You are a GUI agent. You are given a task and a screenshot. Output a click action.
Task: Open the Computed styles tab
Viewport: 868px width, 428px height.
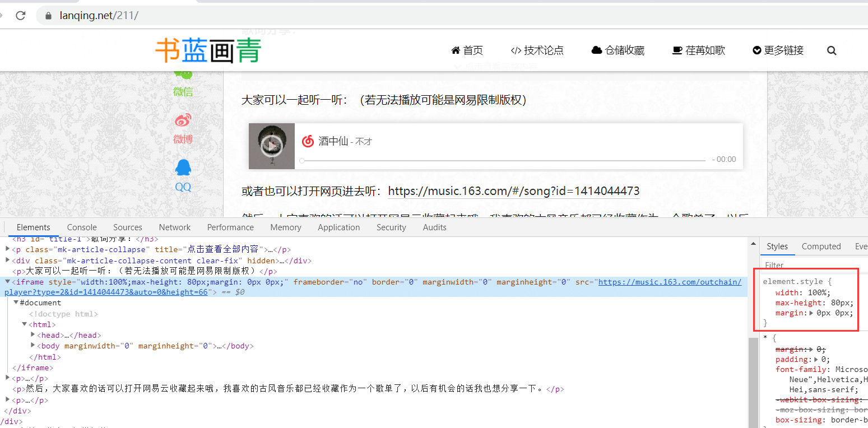[821, 246]
